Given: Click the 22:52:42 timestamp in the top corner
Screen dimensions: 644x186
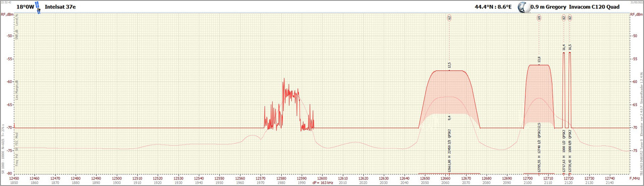Looking at the screenshot, I should 6,2.
